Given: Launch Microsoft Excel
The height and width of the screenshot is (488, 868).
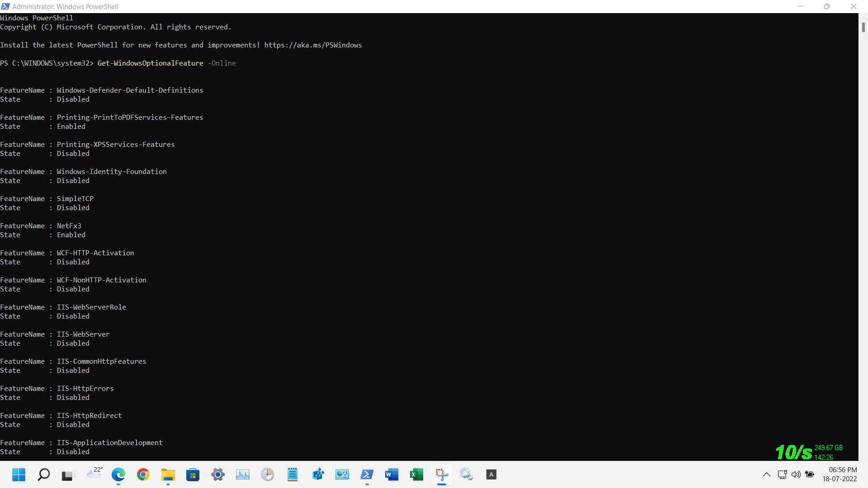Looking at the screenshot, I should (x=416, y=474).
